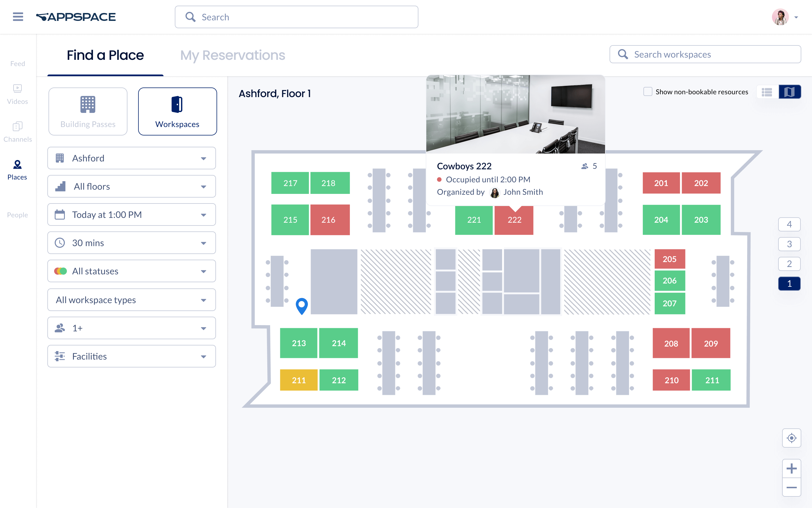Click John Smith organizer avatar

click(495, 192)
